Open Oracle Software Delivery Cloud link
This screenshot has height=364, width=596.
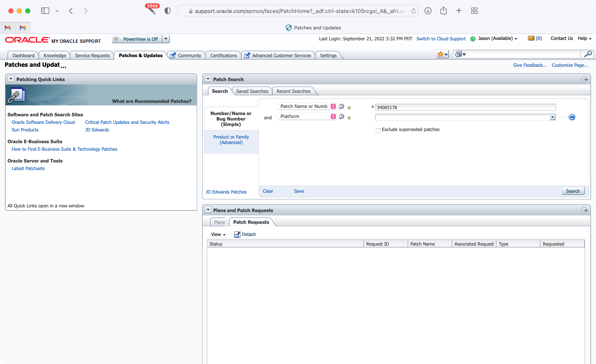pos(43,122)
